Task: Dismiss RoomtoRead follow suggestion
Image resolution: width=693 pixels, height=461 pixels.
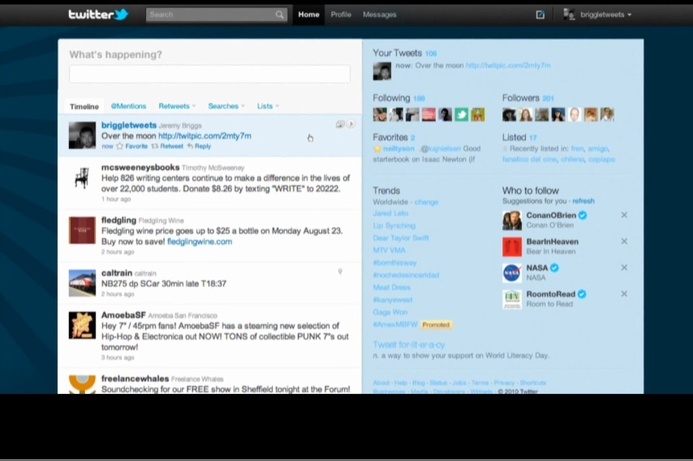Action: [x=624, y=293]
